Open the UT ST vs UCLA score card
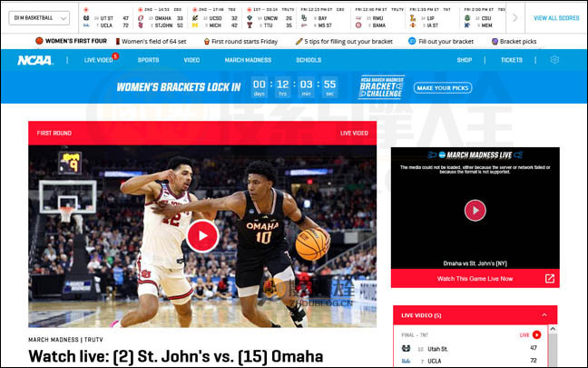 click(106, 17)
